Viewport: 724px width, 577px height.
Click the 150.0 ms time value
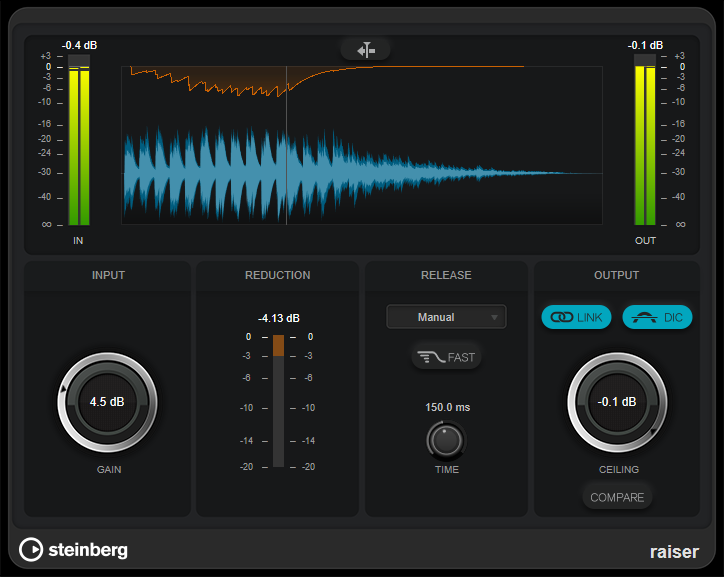(x=446, y=407)
